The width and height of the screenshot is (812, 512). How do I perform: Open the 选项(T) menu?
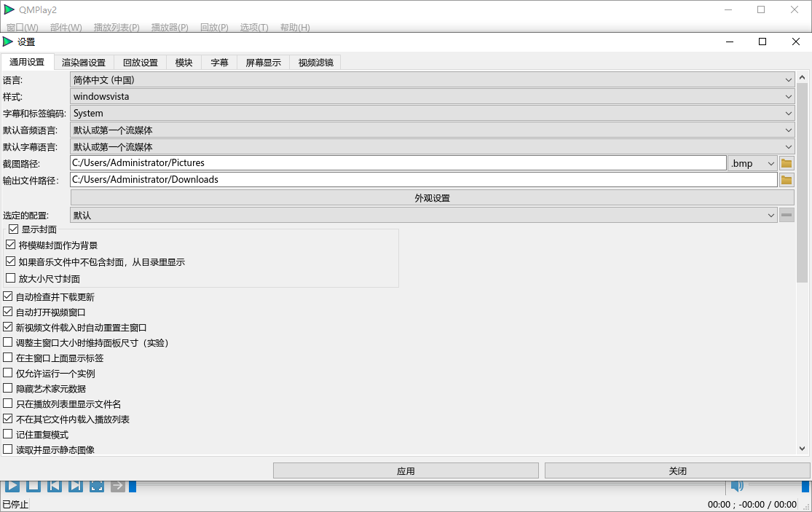click(x=254, y=27)
